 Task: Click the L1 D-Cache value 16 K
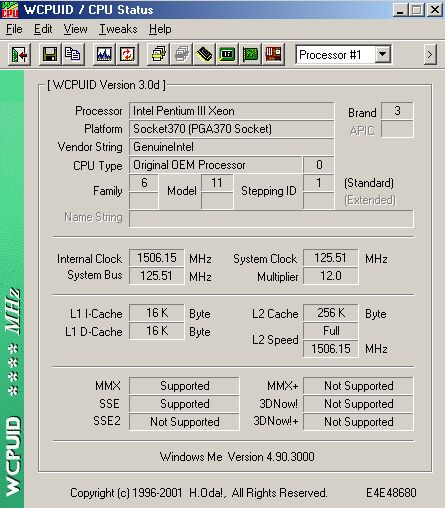pos(157,331)
